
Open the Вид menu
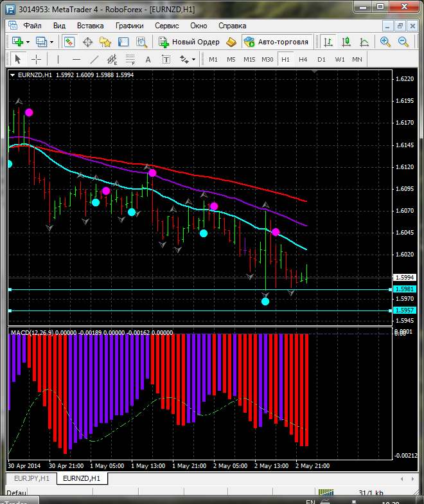59,26
